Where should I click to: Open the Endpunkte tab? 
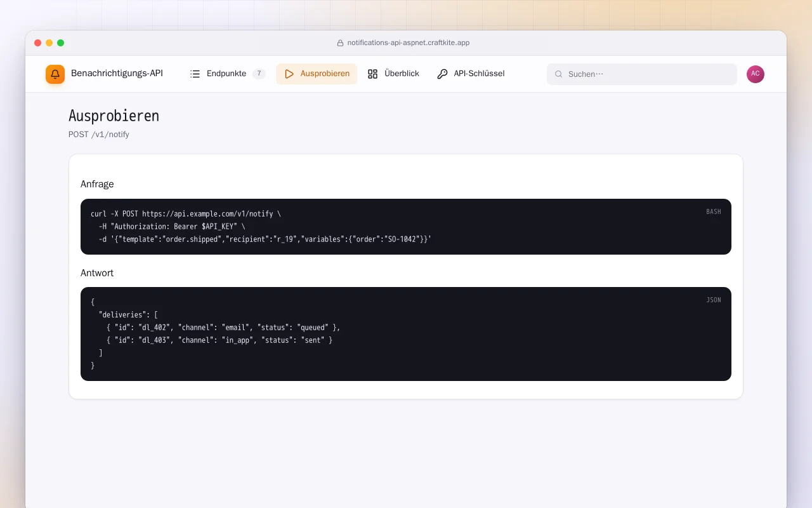(228, 74)
